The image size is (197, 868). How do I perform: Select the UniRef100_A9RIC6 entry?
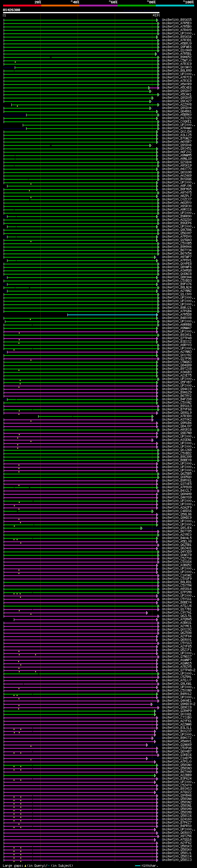(x=177, y=209)
